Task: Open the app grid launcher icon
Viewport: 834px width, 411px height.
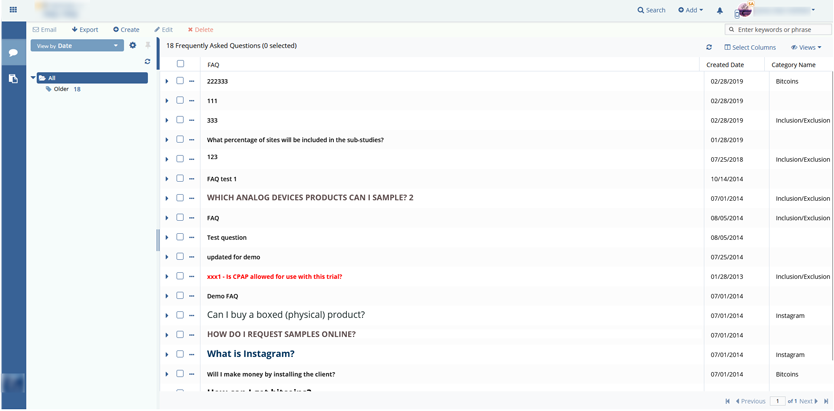Action: click(x=13, y=10)
